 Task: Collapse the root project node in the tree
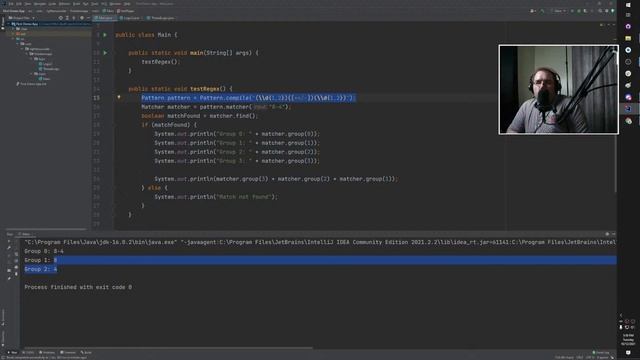(9, 24)
